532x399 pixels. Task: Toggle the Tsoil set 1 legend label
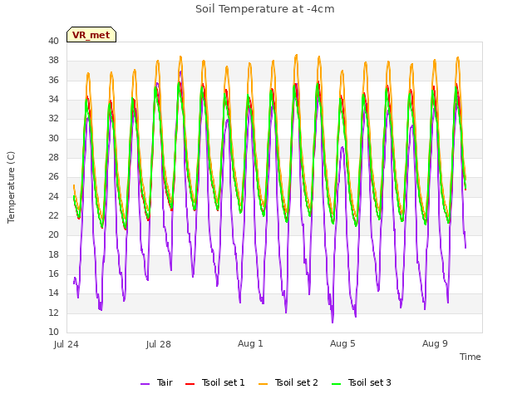point(223,382)
